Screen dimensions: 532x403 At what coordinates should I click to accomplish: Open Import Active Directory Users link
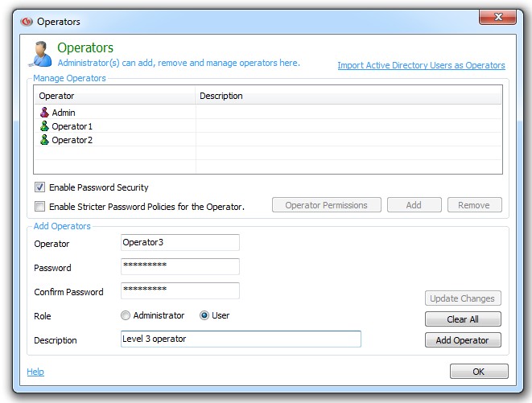[421, 65]
